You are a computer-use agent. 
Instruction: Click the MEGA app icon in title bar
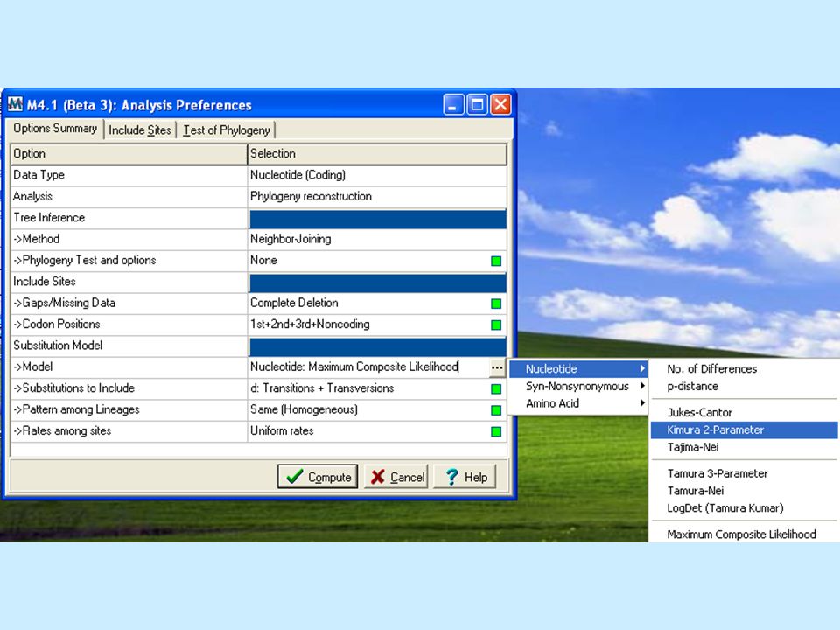click(15, 104)
